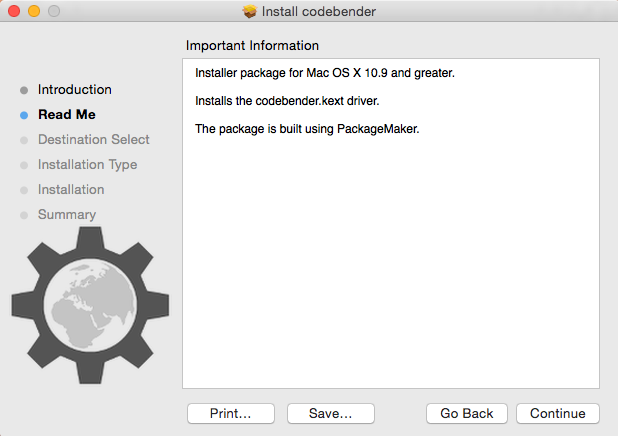This screenshot has width=618, height=436.
Task: Select the Read Me step
Action: [67, 114]
